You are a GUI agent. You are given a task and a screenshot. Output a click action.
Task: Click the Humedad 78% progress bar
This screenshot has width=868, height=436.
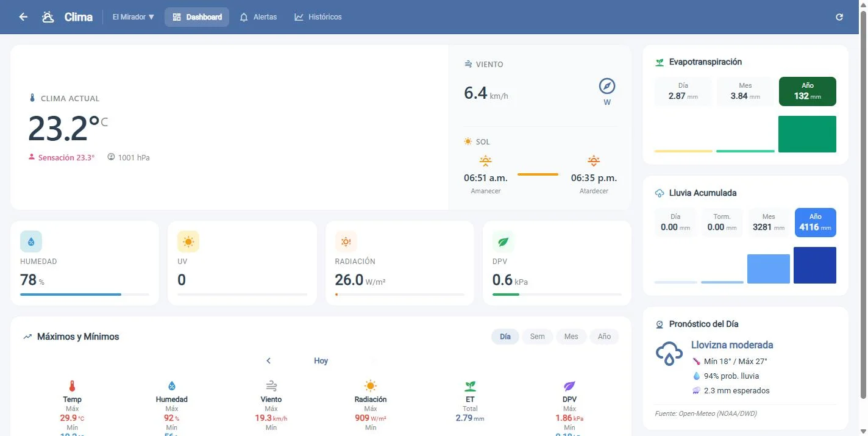coord(85,295)
